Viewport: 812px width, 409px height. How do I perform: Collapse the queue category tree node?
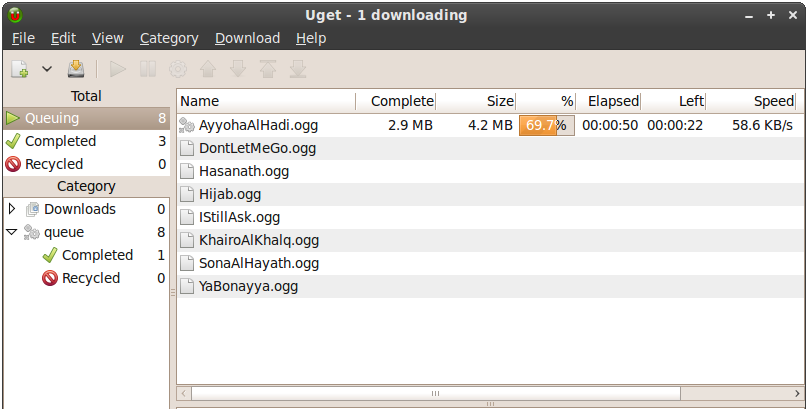pyautogui.click(x=12, y=232)
